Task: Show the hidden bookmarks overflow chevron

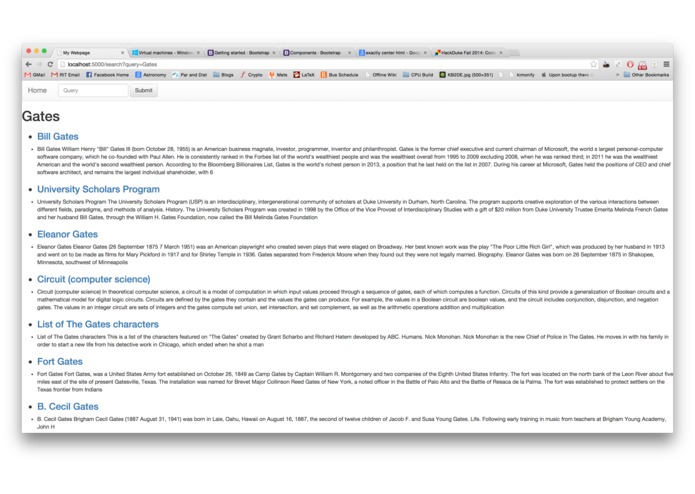Action: pos(617,75)
